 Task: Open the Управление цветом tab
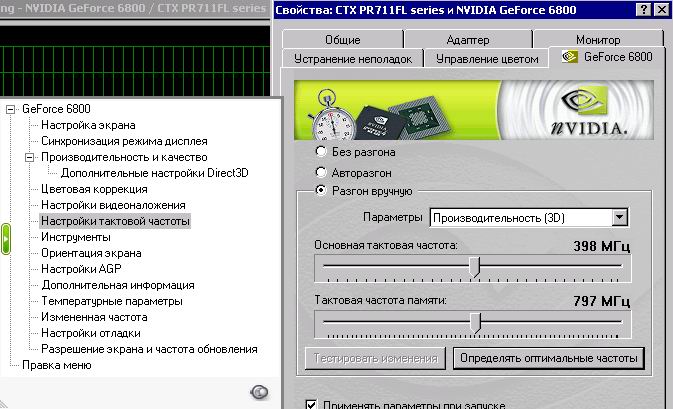click(x=487, y=59)
